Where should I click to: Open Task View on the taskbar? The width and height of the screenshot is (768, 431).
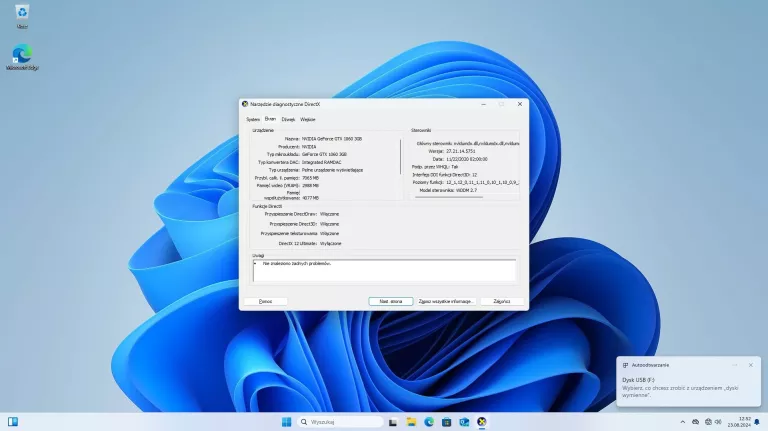pyautogui.click(x=393, y=422)
